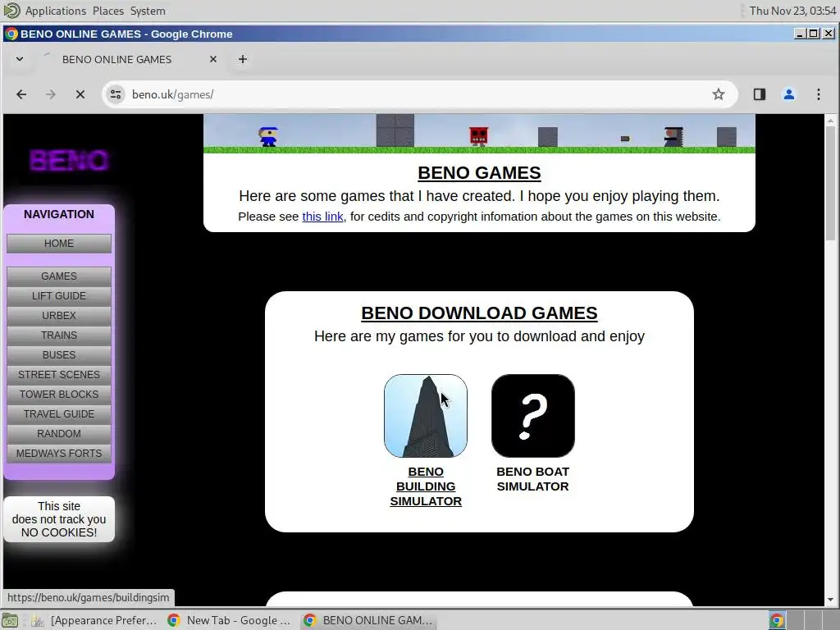
Task: Click scrollbar up arrow
Action: [830, 121]
